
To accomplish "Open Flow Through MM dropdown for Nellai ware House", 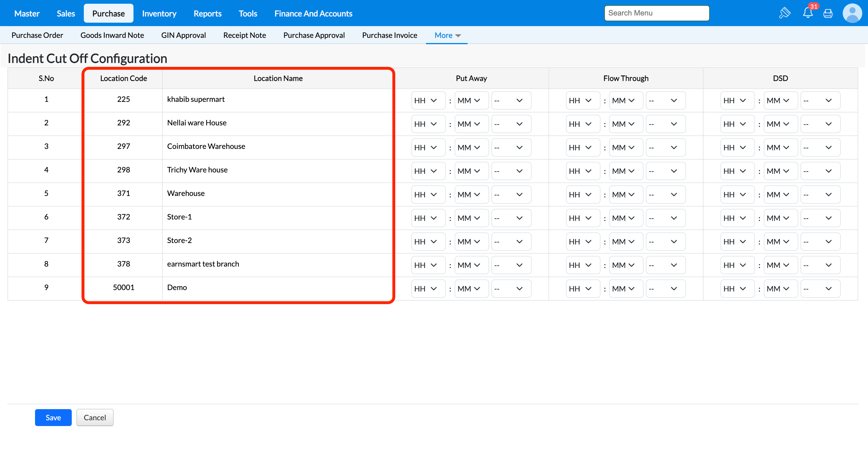I will tap(626, 124).
